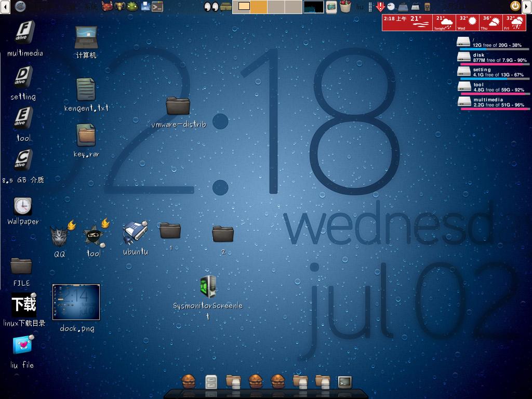Screen dimensions: 532x399
Task: Click the googly eyes applet
Action: 211,7
